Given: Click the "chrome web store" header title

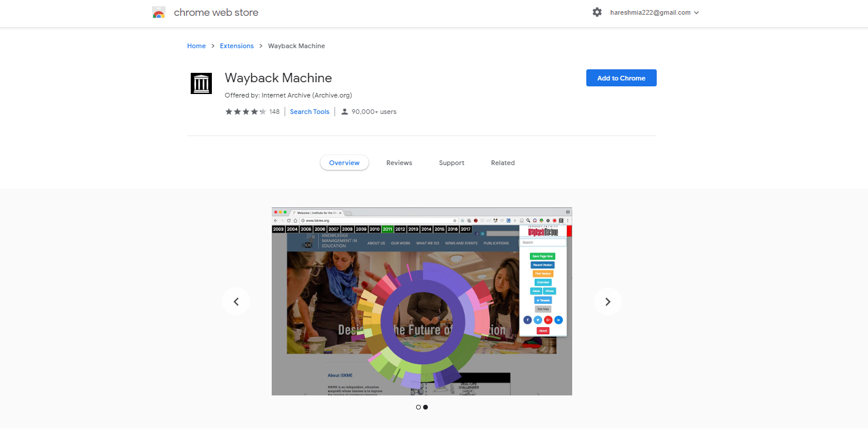Looking at the screenshot, I should 216,12.
